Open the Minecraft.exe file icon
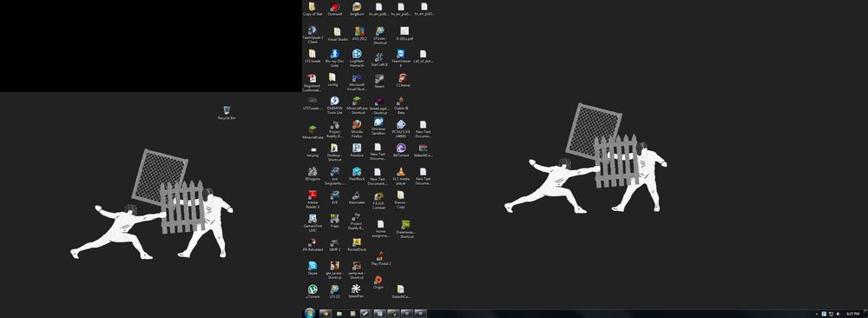This screenshot has height=318, width=868. pyautogui.click(x=312, y=132)
